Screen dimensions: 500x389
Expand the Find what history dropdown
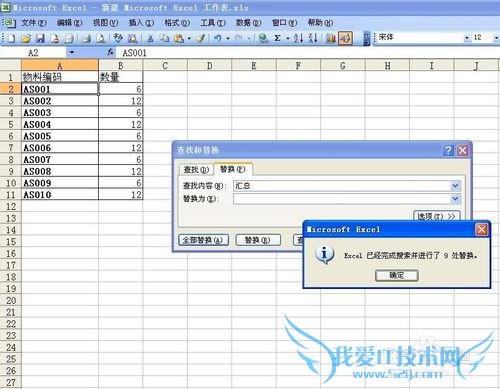point(455,186)
